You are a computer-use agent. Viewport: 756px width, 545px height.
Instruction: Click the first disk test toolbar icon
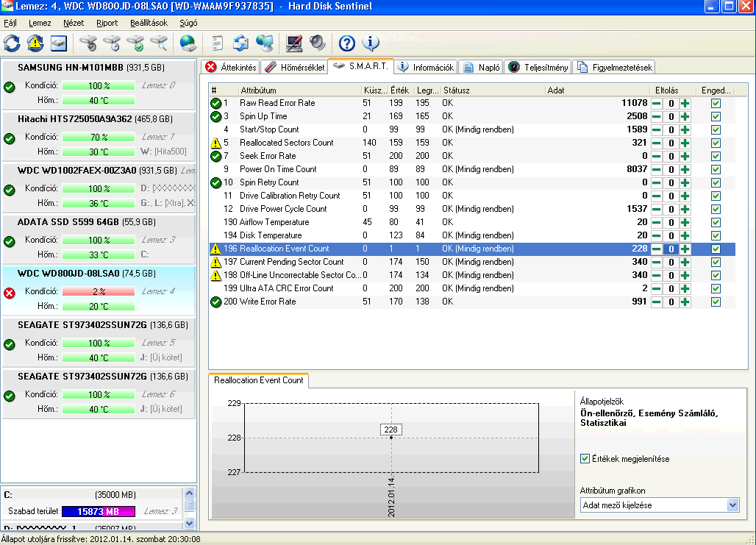88,43
